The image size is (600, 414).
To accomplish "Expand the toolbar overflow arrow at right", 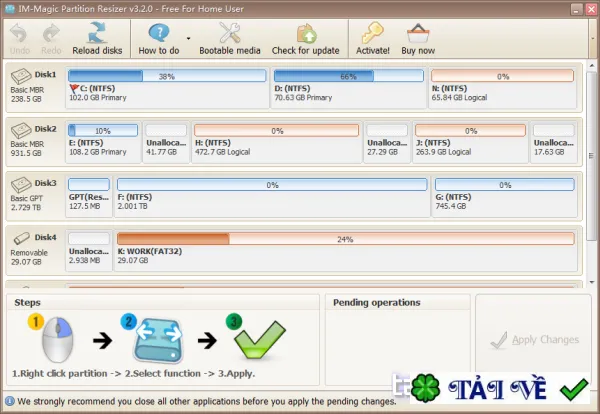I will tap(593, 39).
